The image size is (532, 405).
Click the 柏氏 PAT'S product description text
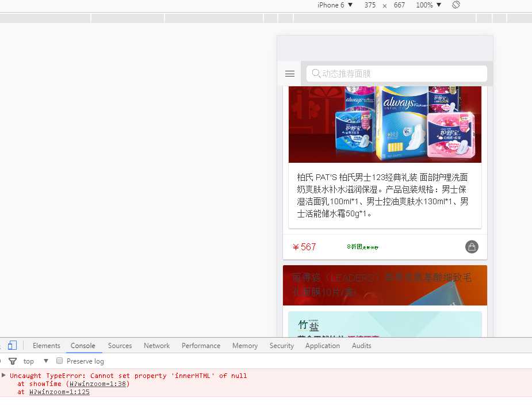pyautogui.click(x=382, y=195)
